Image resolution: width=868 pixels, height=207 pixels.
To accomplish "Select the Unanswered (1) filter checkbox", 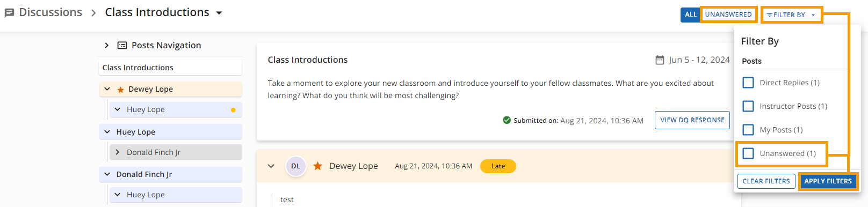I will pyautogui.click(x=748, y=153).
